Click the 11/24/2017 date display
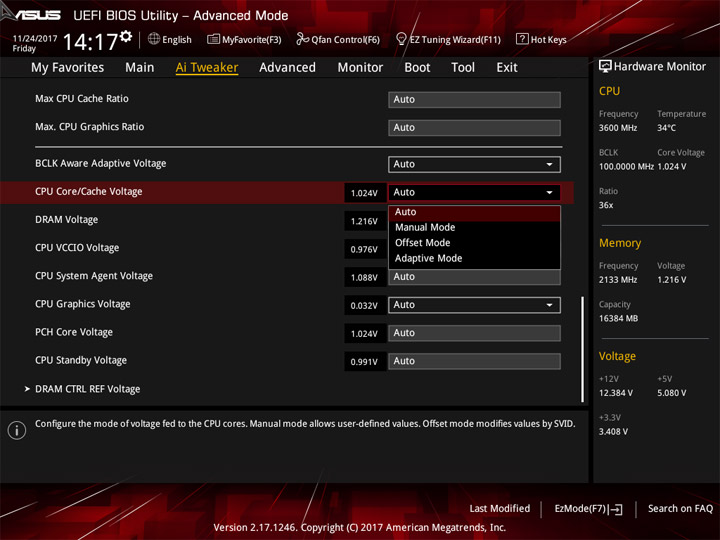 tap(34, 39)
